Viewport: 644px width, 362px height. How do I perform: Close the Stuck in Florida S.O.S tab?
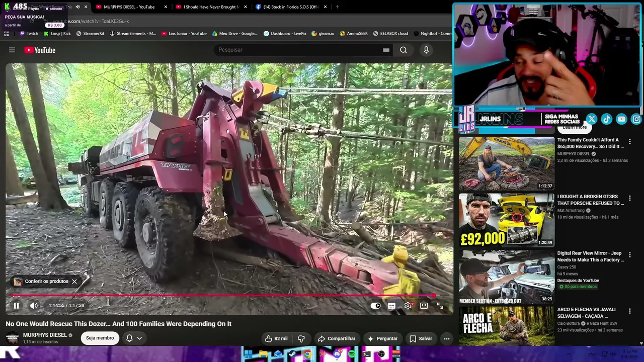[x=326, y=7]
